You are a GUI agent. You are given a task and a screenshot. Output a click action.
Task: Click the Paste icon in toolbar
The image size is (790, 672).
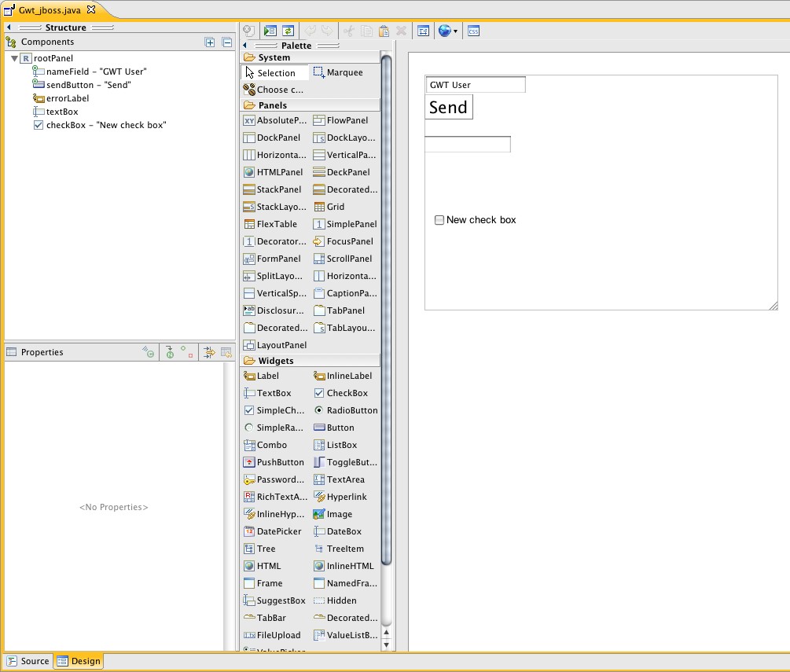click(x=384, y=31)
